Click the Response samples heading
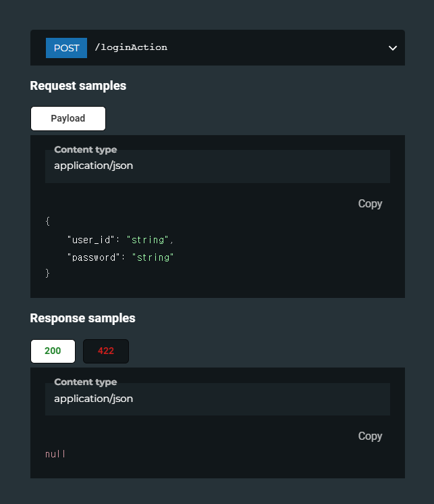The width and height of the screenshot is (434, 504). [x=82, y=318]
